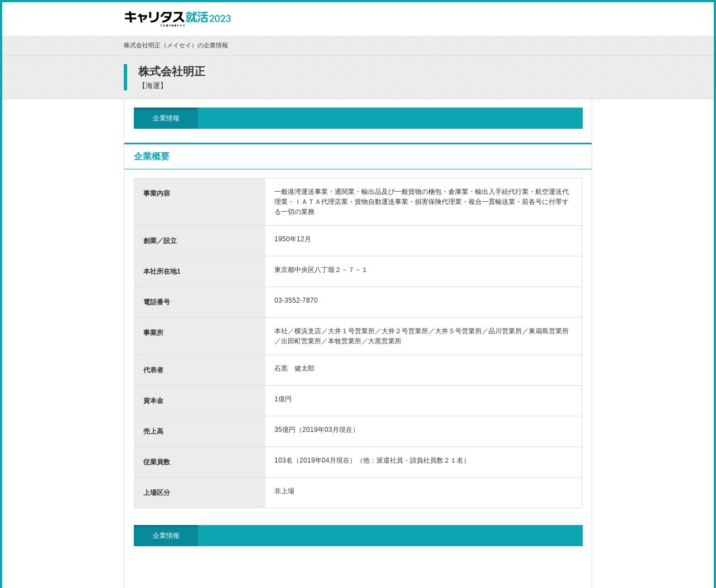This screenshot has height=588, width=716.
Task: Click the 【海運】 industry label
Action: coord(152,86)
